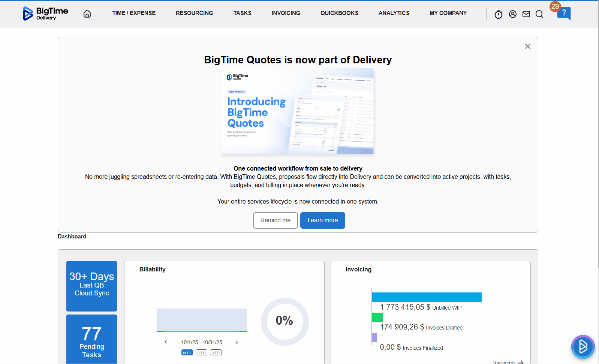Open the Analytics menu
Viewport: 599px width, 364px height.
pyautogui.click(x=394, y=13)
